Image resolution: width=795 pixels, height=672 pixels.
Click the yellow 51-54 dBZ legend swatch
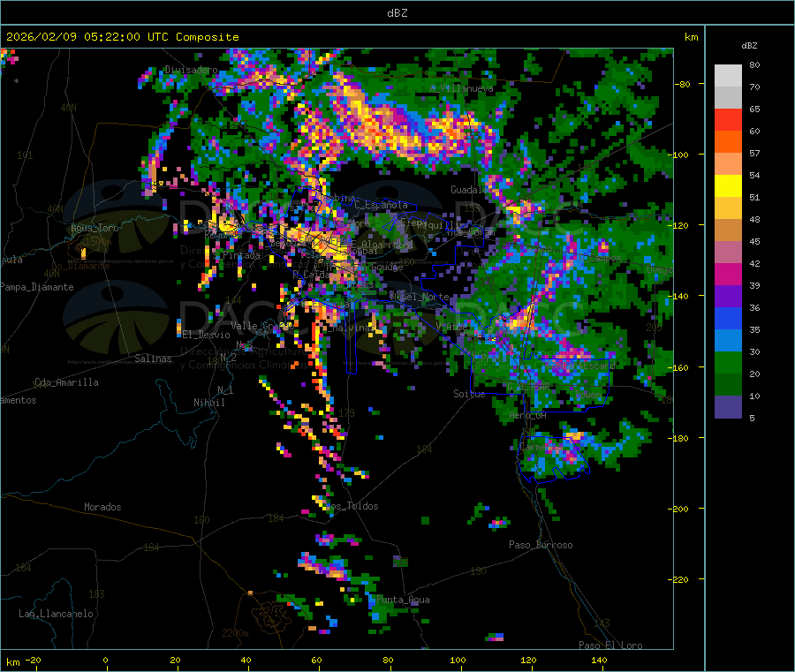728,186
